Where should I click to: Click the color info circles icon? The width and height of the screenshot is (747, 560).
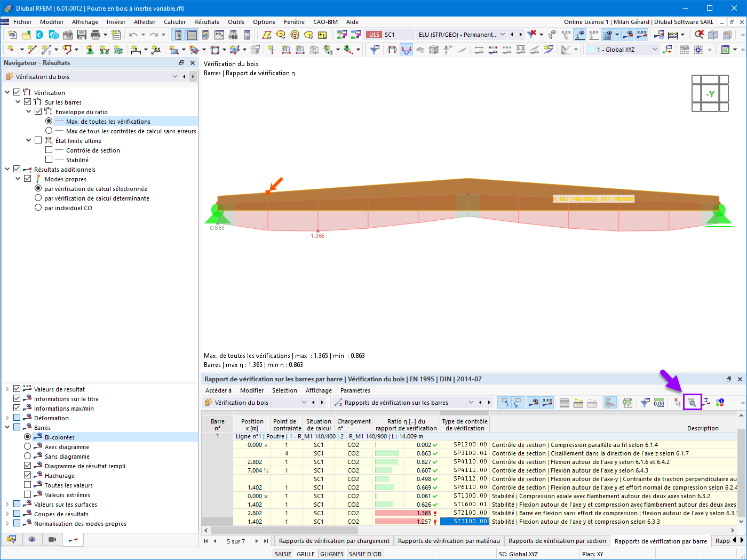[720, 403]
